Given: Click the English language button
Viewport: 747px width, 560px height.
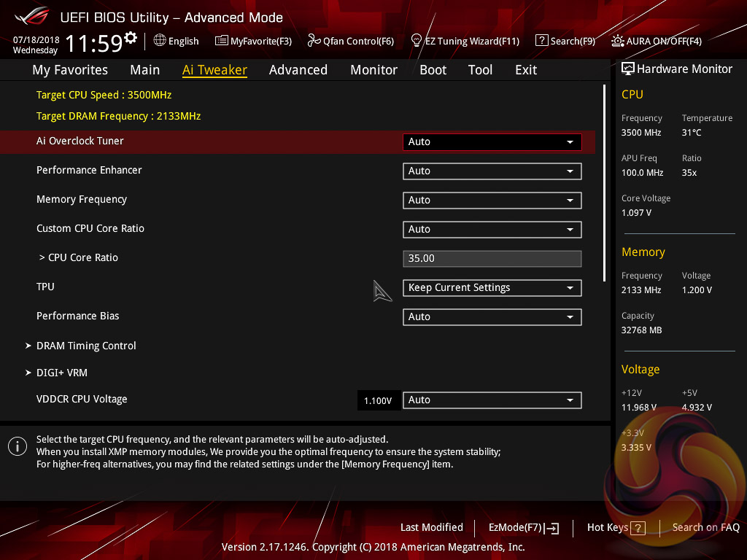Looking at the screenshot, I should point(177,41).
